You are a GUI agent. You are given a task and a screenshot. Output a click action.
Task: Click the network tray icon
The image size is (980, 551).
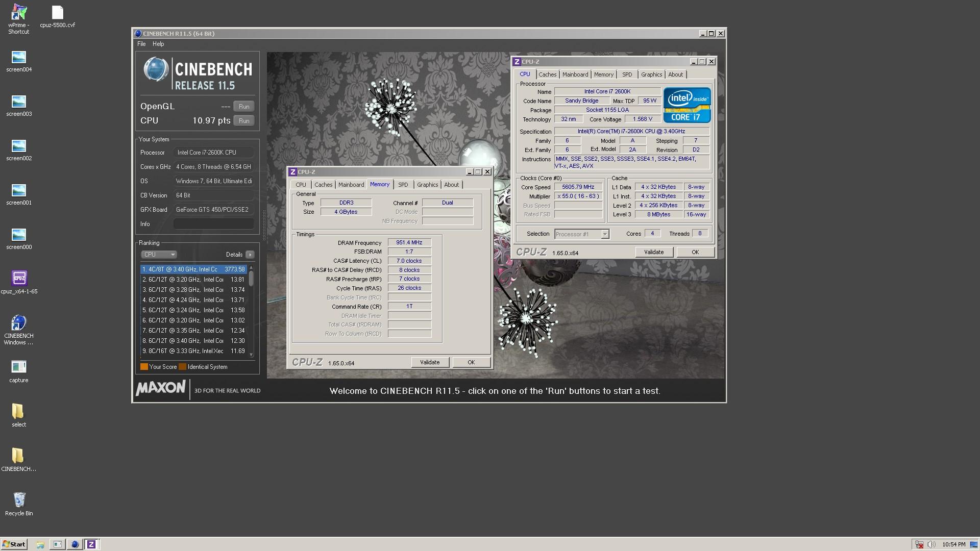[x=919, y=544]
